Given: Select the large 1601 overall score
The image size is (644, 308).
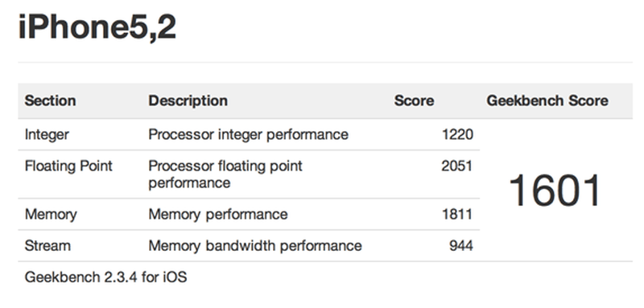Looking at the screenshot, I should [555, 191].
